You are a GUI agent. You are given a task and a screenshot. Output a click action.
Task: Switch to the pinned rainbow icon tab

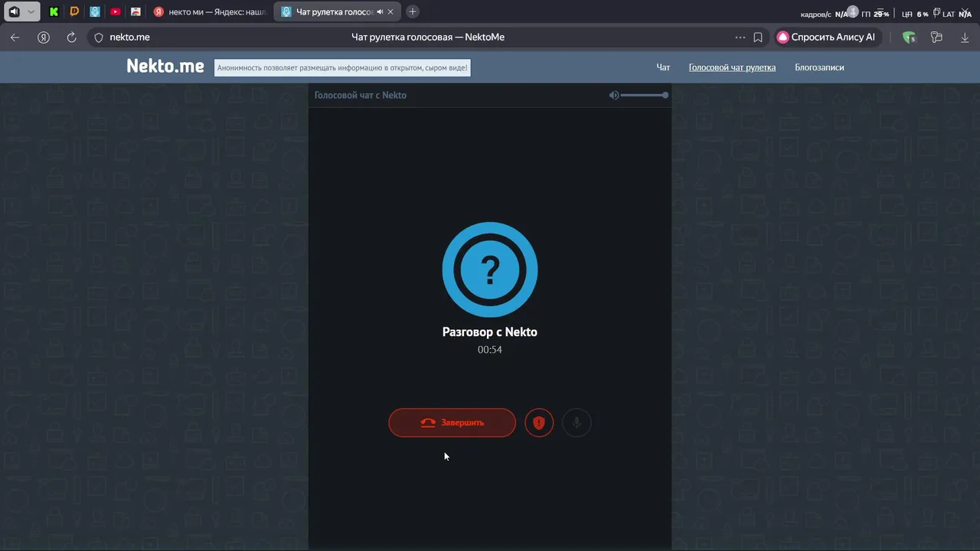pos(136,11)
